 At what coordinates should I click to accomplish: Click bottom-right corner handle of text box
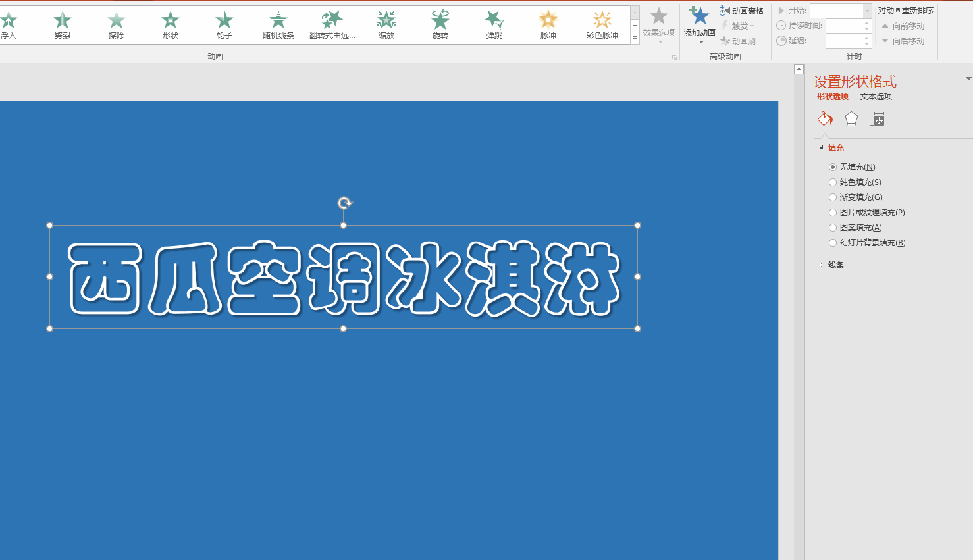click(637, 328)
